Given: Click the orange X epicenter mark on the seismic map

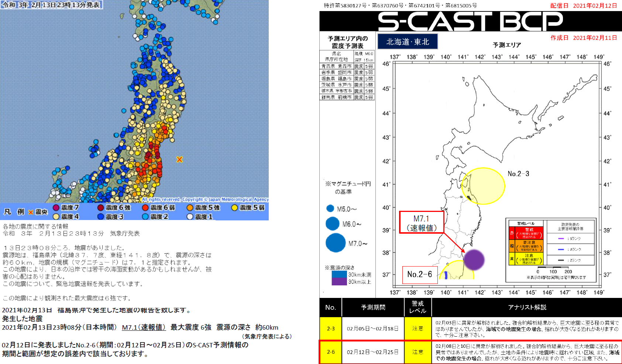Looking at the screenshot, I should pyautogui.click(x=179, y=159).
